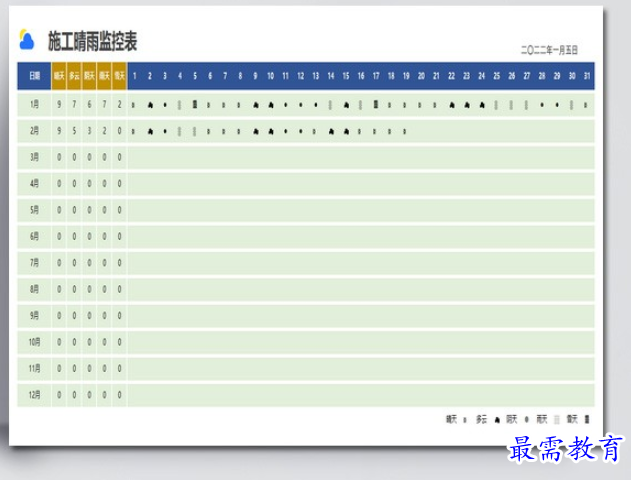This screenshot has width=631, height=480.
Task: Select the 3月 row label
Action: click(34, 157)
